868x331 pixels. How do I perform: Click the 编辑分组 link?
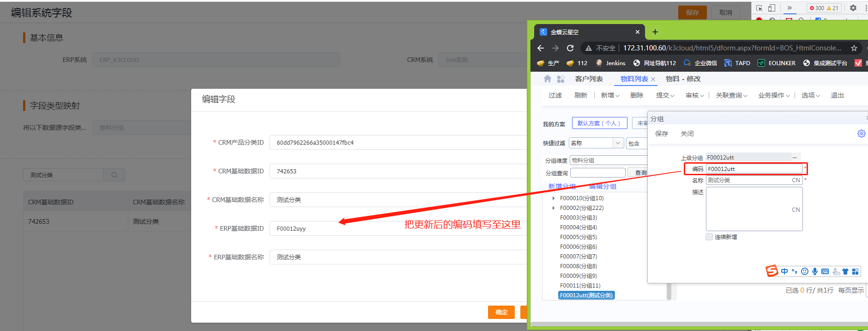(603, 186)
